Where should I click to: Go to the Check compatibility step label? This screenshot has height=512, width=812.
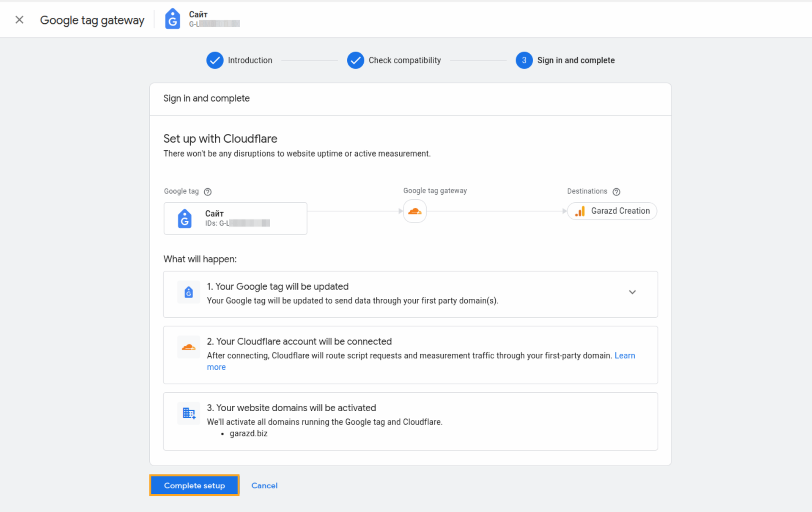[404, 60]
